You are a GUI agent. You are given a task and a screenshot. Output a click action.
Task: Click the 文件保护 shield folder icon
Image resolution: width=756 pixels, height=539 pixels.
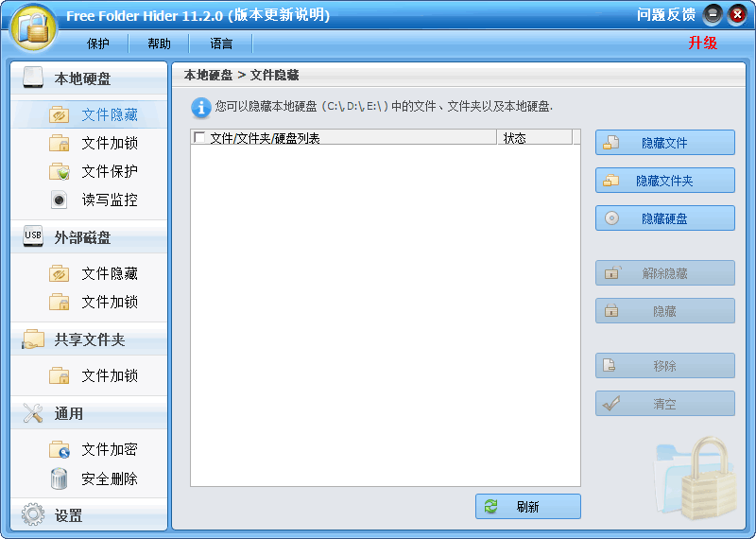60,171
